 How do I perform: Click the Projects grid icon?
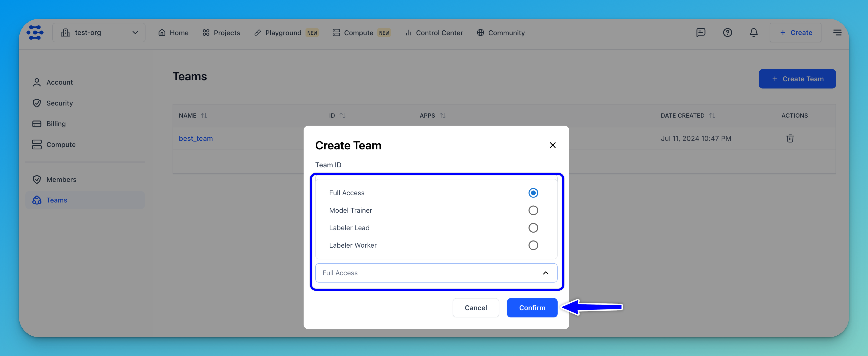click(x=206, y=33)
